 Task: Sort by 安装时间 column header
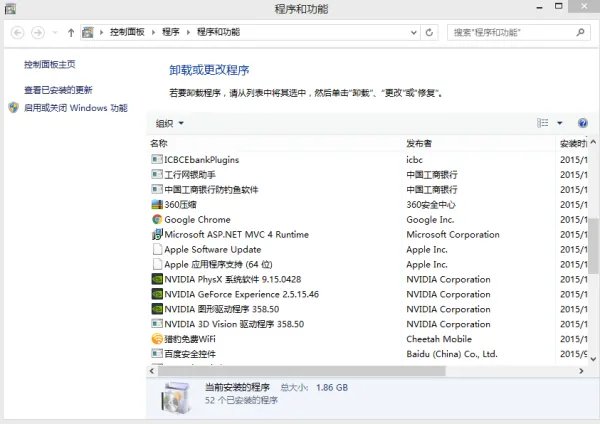tap(573, 144)
